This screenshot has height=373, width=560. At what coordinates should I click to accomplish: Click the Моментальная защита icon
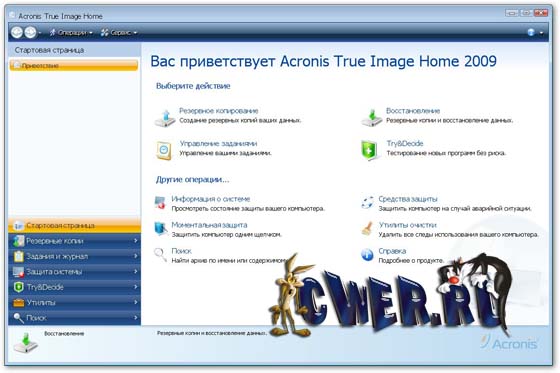pyautogui.click(x=160, y=229)
